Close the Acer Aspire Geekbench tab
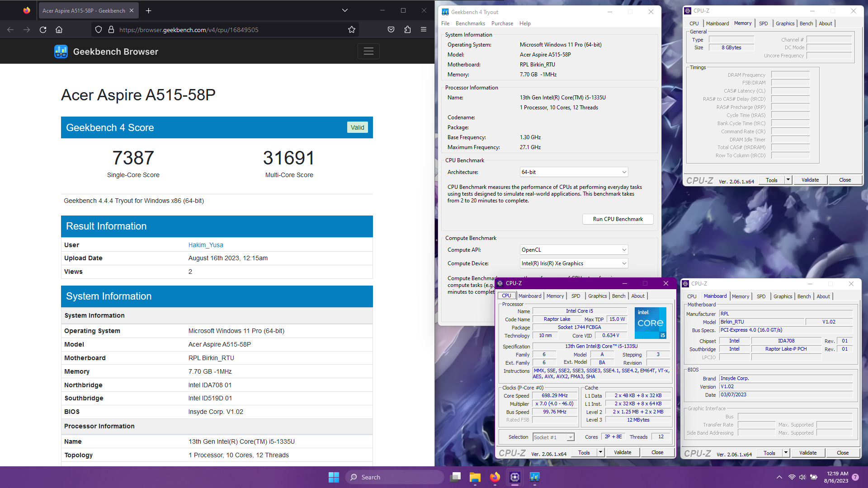 (x=132, y=10)
